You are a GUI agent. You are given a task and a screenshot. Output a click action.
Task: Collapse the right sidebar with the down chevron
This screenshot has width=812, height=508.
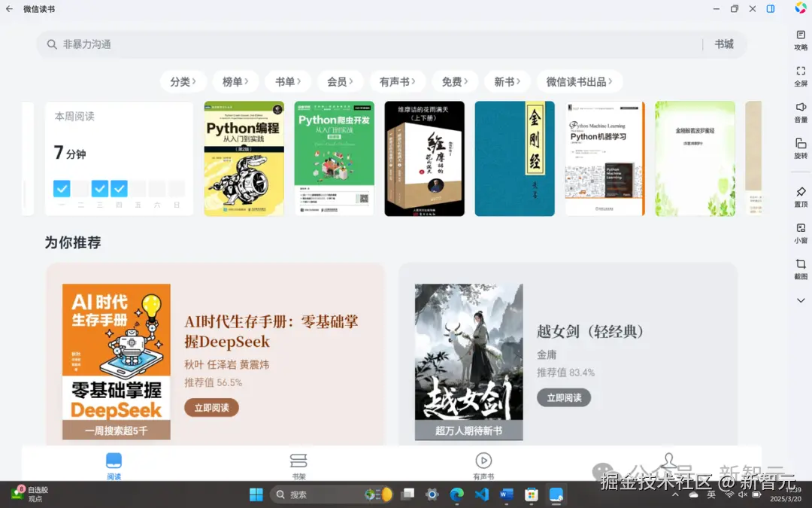click(x=801, y=300)
